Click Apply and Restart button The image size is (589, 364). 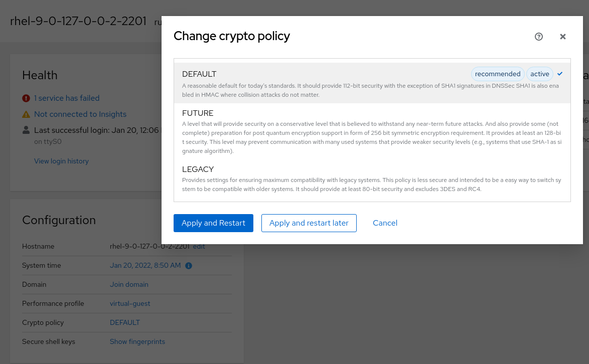(x=213, y=223)
